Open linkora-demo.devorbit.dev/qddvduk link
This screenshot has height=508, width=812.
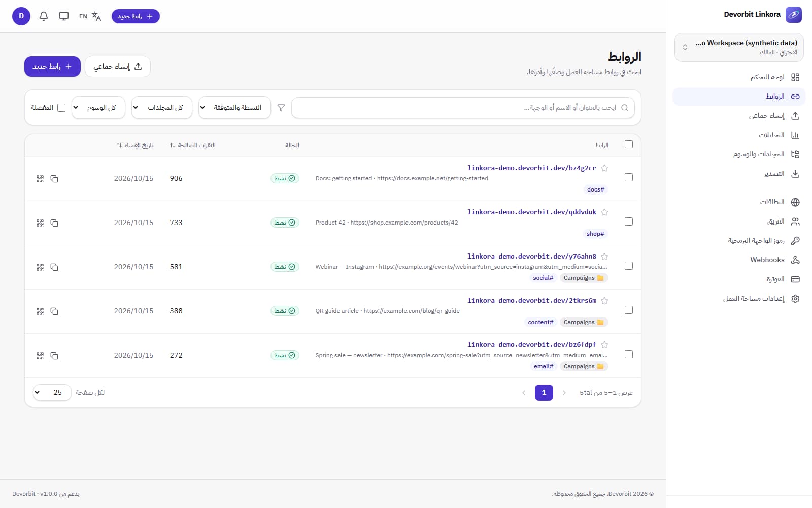coord(532,212)
